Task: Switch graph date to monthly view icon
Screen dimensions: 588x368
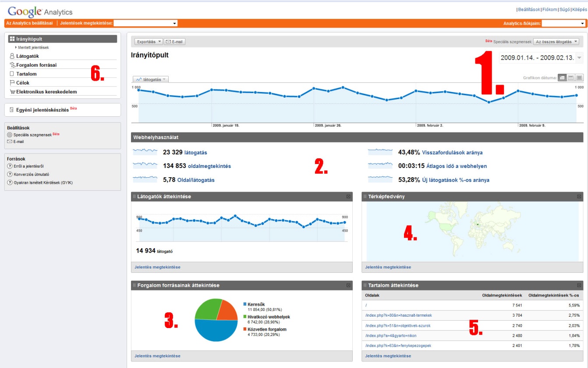Action: [579, 78]
